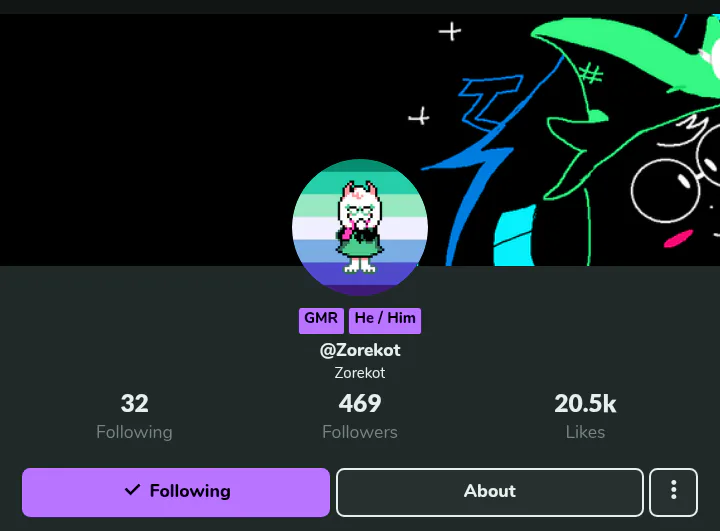Open the Following list label
Viewport: 720px width, 531px height.
pos(135,432)
